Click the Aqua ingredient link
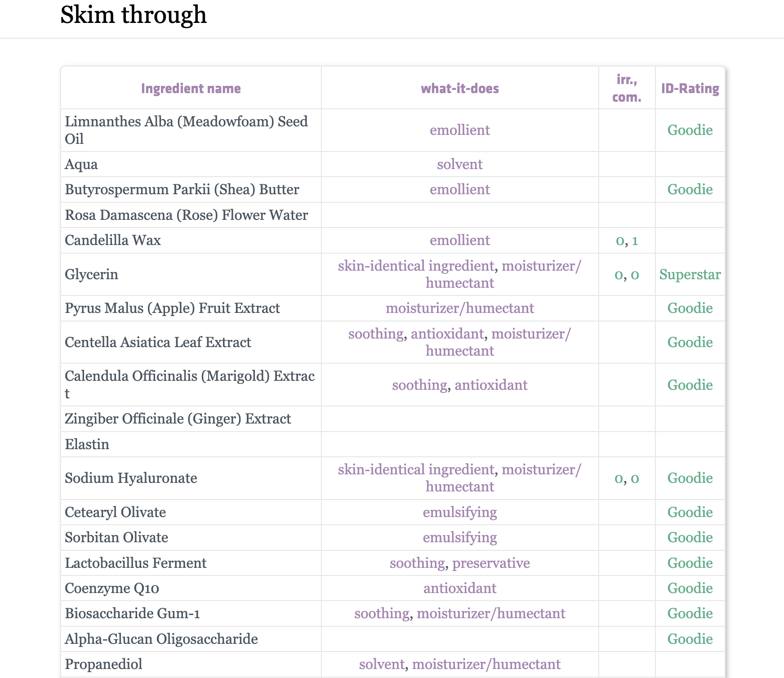The image size is (784, 678). pyautogui.click(x=81, y=165)
